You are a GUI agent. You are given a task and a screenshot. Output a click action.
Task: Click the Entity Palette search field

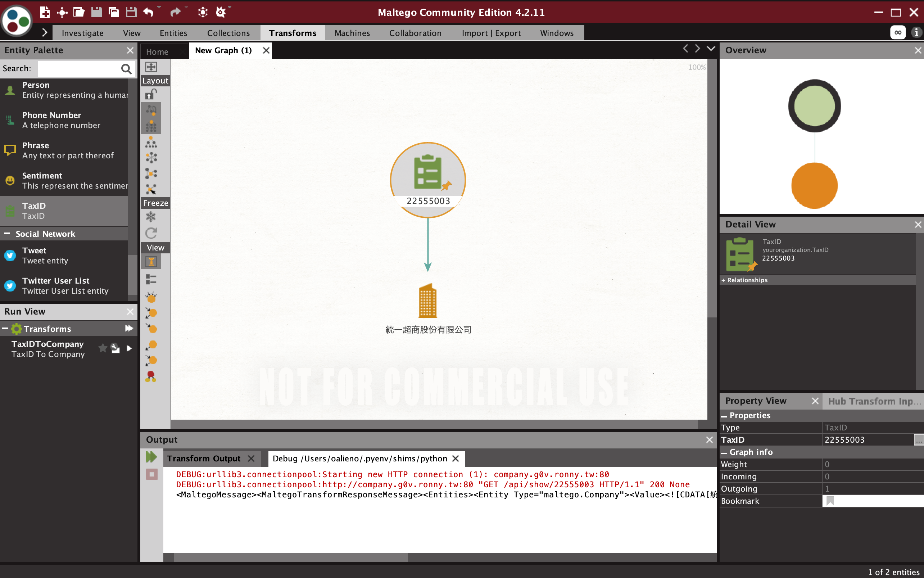[x=79, y=69]
